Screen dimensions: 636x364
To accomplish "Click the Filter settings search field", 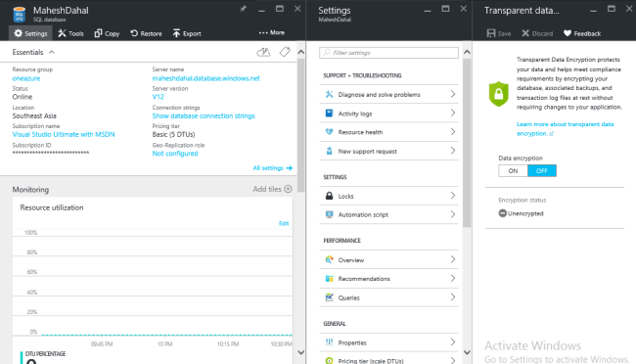I will 389,53.
